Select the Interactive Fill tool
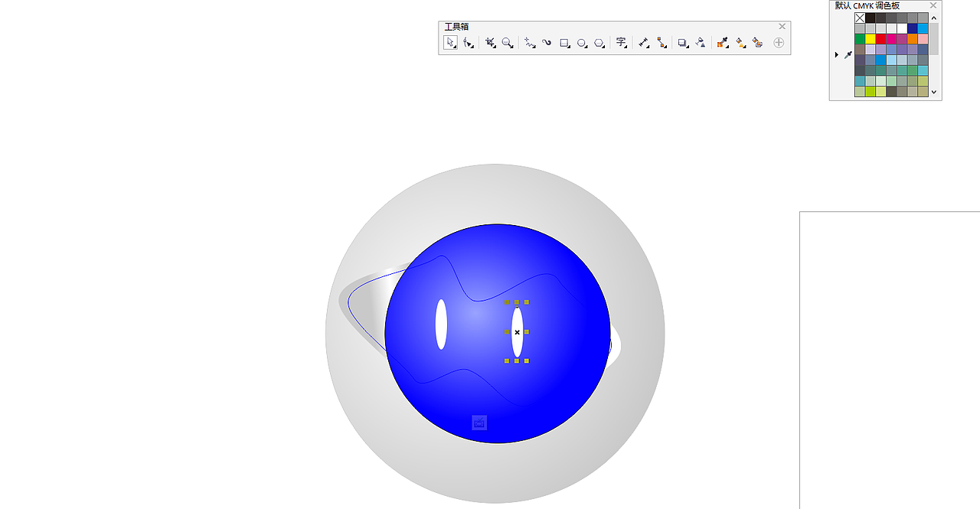Image resolution: width=980 pixels, height=509 pixels. pos(740,43)
